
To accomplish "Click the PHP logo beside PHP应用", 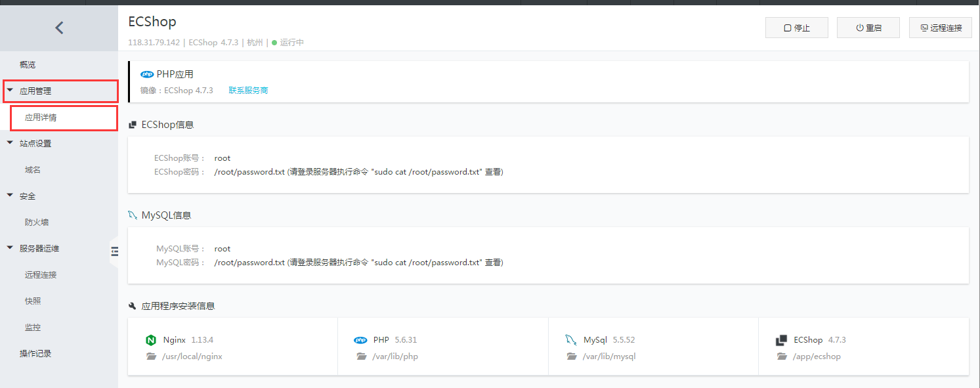I will (147, 74).
